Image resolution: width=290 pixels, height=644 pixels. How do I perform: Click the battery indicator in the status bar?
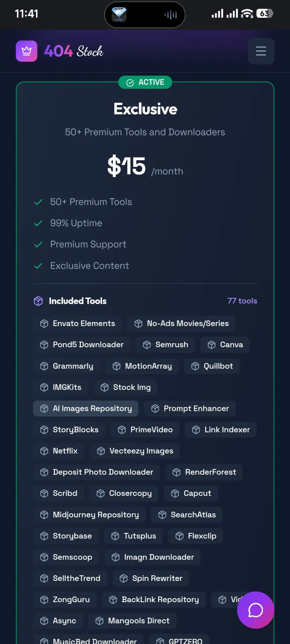(265, 13)
